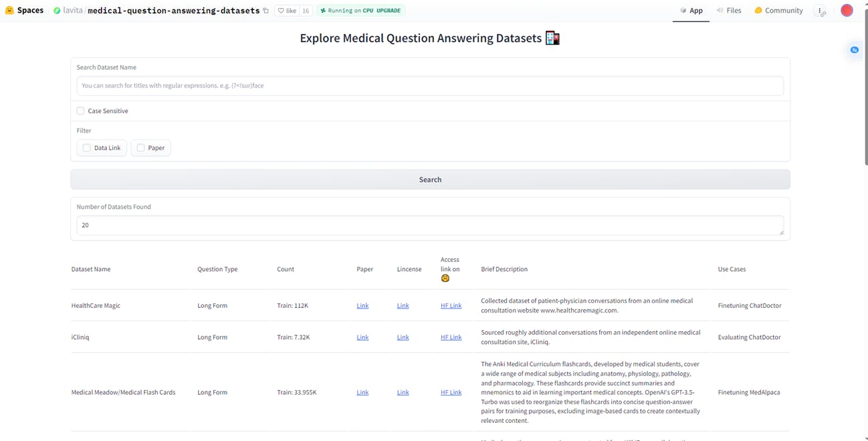Click the iCliniq brief description text

tap(590, 337)
